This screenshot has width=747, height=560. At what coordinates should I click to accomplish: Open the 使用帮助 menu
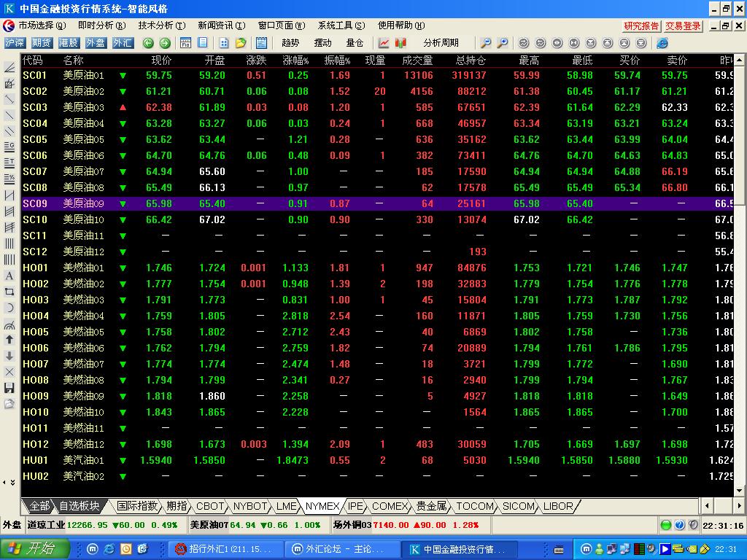coord(401,26)
